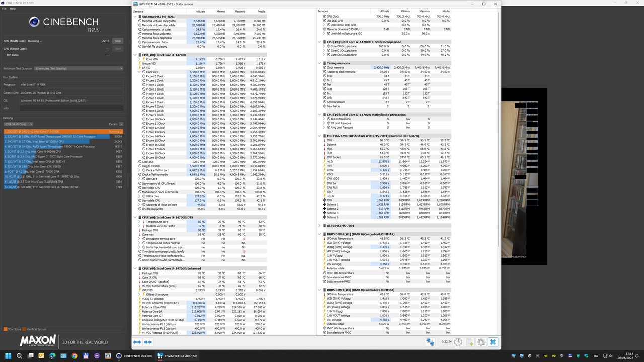This screenshot has height=362, width=644.
Task: Click the thermometer icon beside PCH temperature
Action: (325, 153)
